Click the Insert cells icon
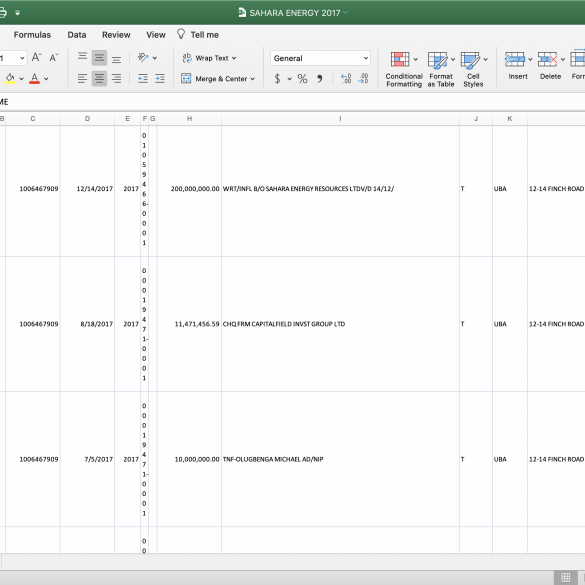The image size is (585, 585). tap(514, 59)
